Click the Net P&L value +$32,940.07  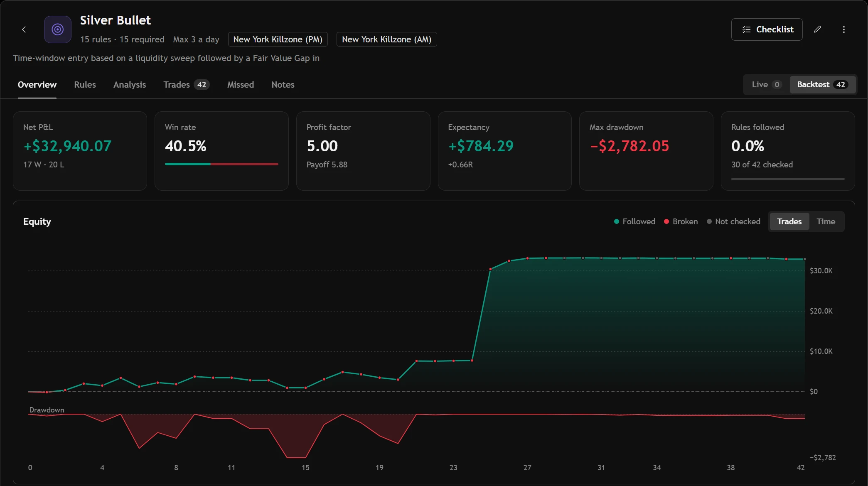[x=67, y=146]
